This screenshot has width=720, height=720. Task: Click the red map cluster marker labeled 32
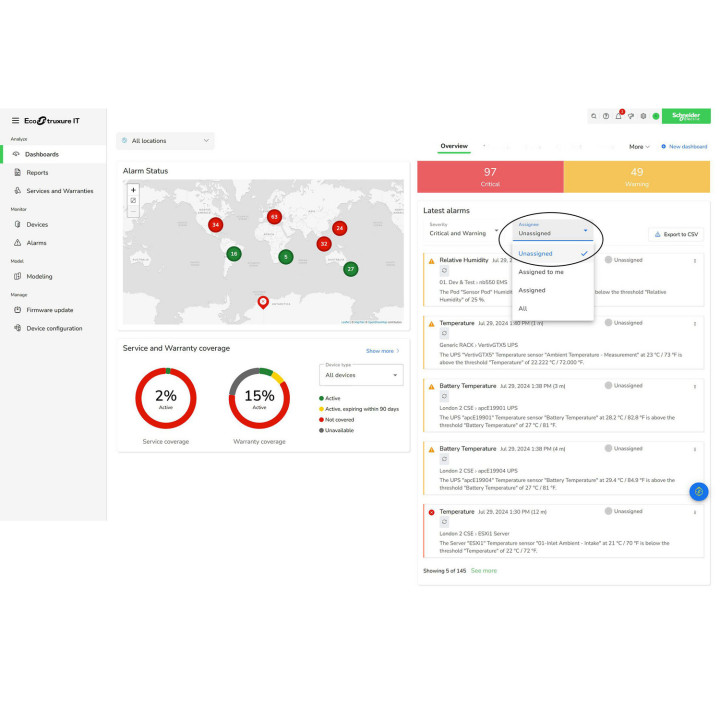tap(324, 244)
